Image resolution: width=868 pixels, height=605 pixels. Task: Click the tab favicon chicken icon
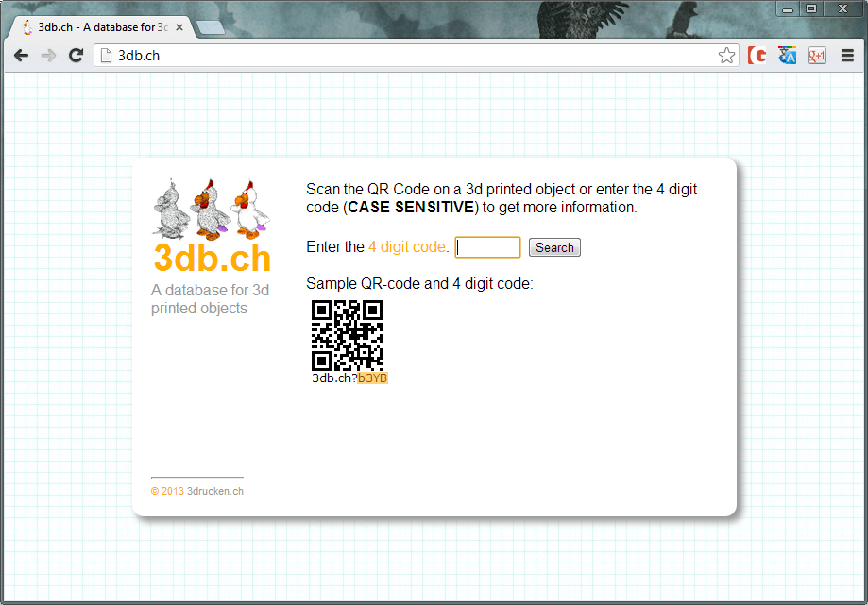click(27, 26)
